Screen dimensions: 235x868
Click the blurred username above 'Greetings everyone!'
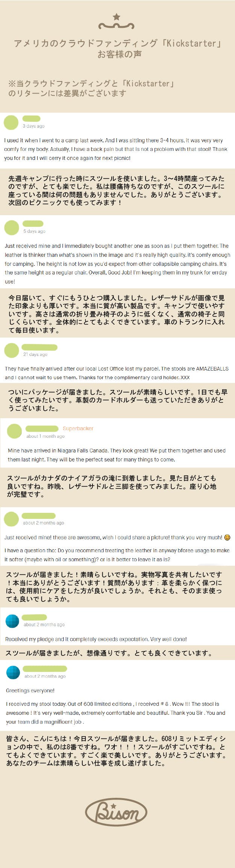45,669
